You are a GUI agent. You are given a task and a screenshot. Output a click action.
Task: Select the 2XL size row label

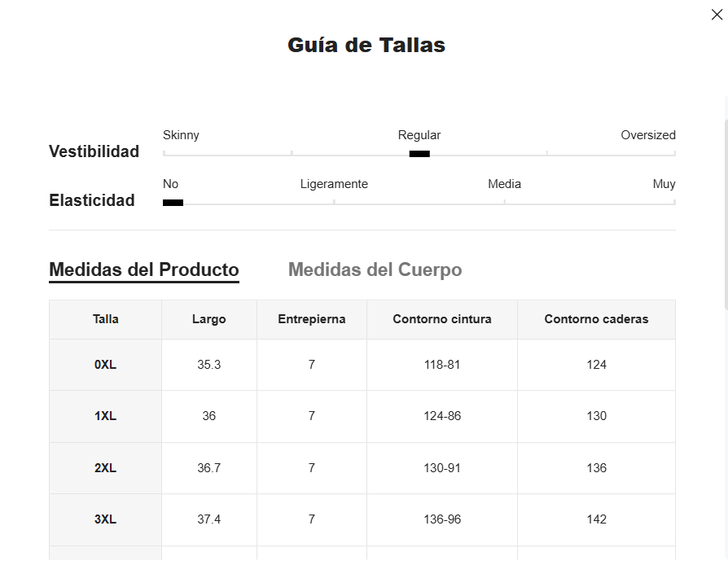tap(106, 468)
